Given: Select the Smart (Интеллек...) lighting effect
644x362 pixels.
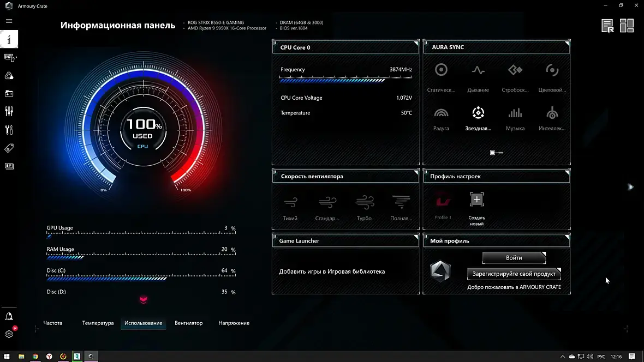Looking at the screenshot, I should (x=552, y=113).
